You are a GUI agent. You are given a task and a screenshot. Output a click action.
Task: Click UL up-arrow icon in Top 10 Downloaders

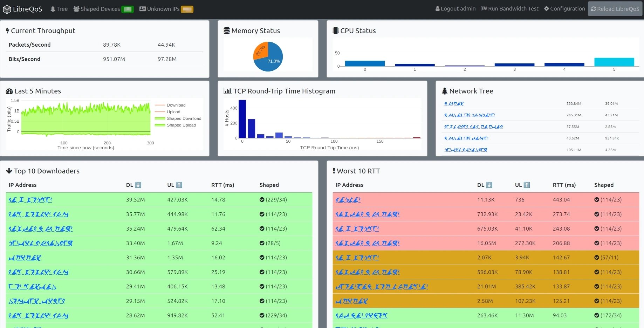(x=179, y=185)
